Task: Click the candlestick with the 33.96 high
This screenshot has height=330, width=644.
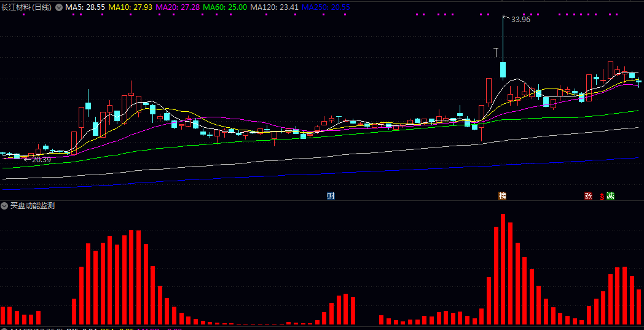Action: click(x=503, y=47)
